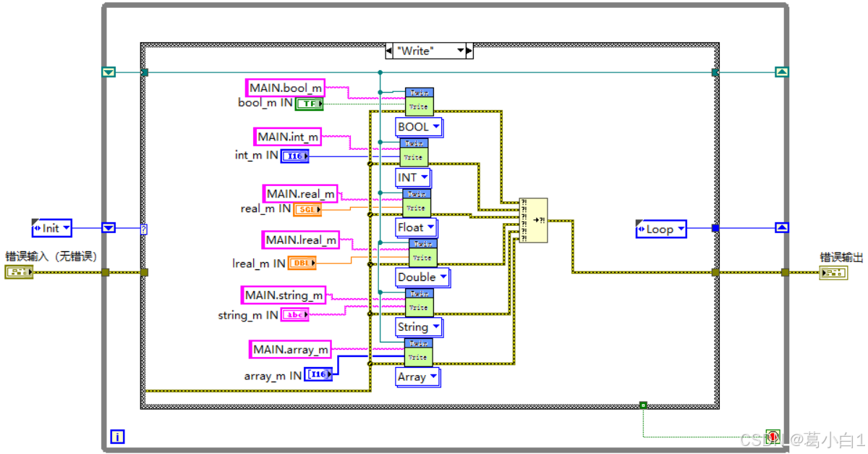868x454 pixels.
Task: Click the 错误输入 error input terminal
Action: tap(20, 272)
